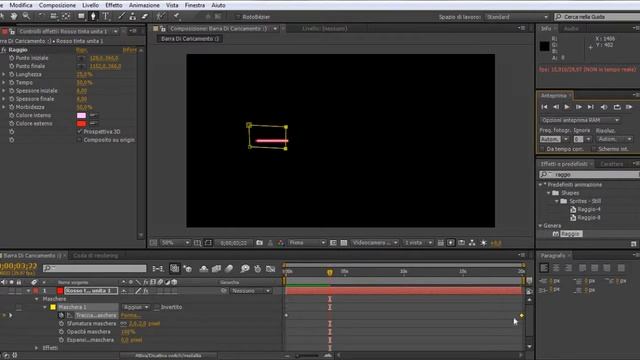The width and height of the screenshot is (640, 360).
Task: Jump to last frame in preview panel
Action: click(591, 107)
